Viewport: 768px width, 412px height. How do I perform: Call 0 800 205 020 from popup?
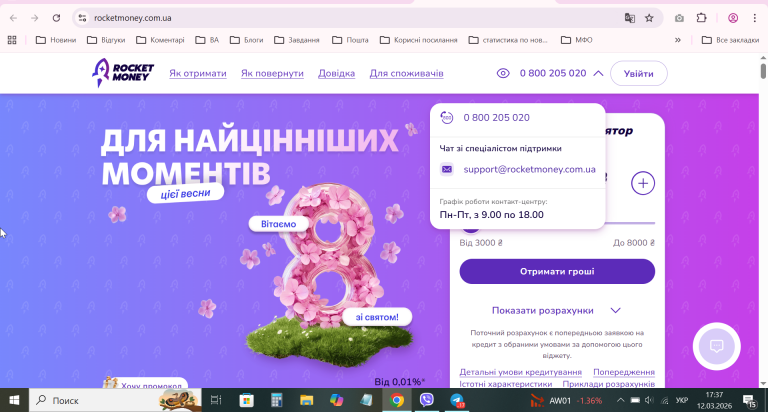[x=496, y=118]
